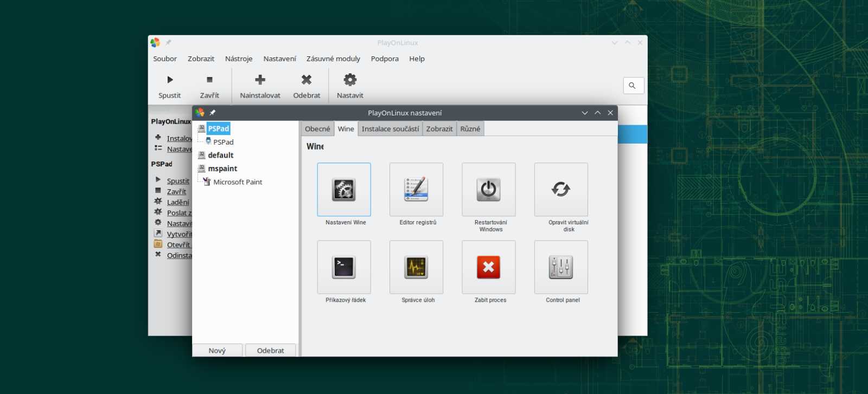Open Příkazový řádek terminal icon
The width and height of the screenshot is (868, 394).
point(344,267)
